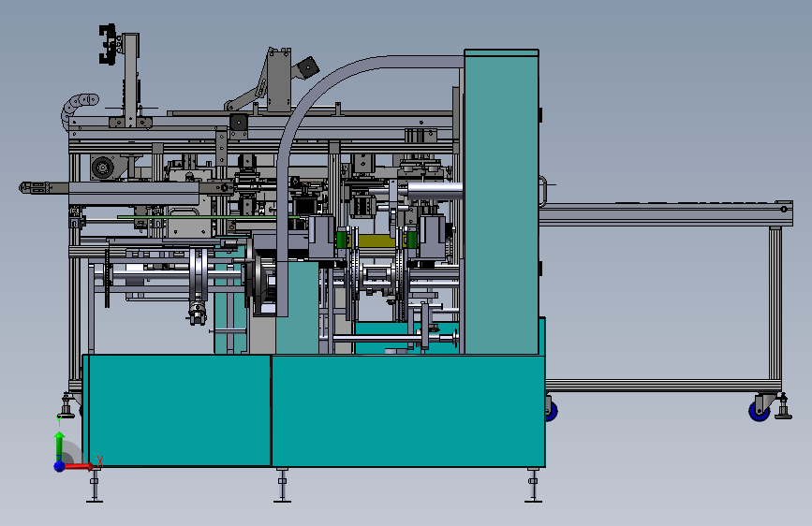Select the black cable drag chain

coord(77,110)
